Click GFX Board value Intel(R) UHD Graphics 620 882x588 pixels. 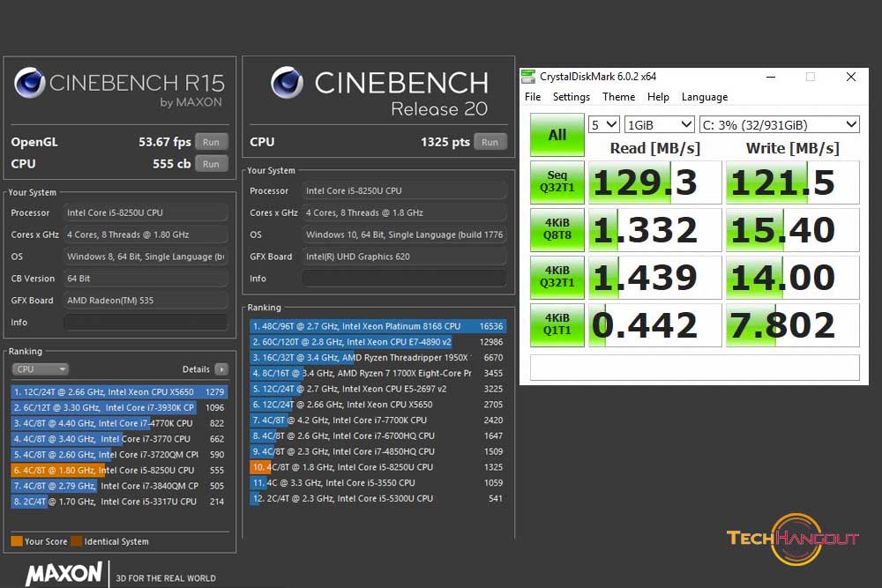click(404, 257)
